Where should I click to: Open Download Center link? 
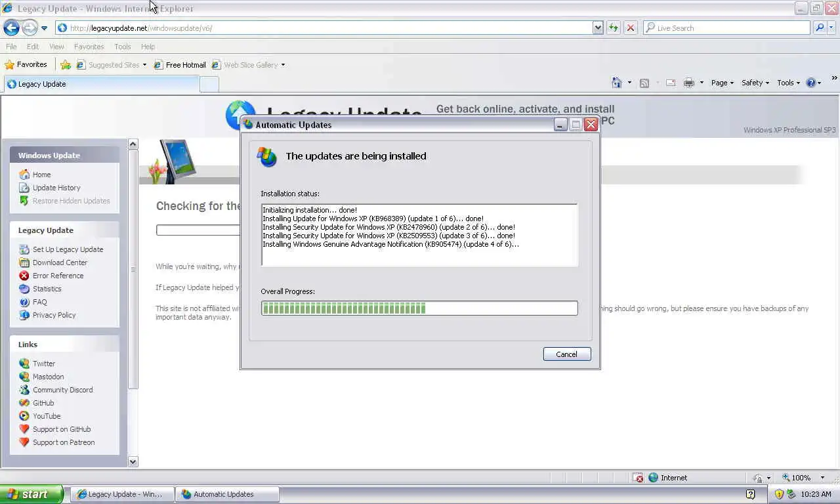[x=60, y=262]
